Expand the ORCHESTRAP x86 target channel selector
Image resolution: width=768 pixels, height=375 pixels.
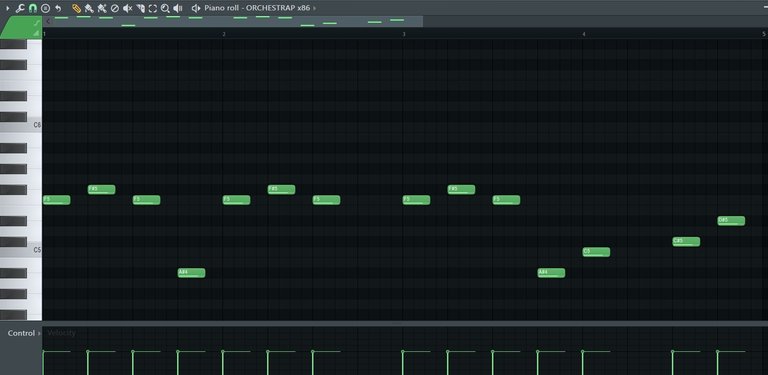click(314, 8)
